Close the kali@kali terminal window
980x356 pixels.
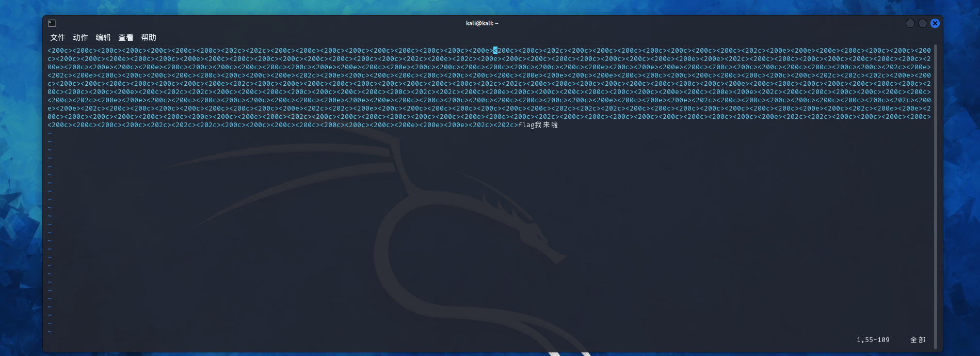(x=935, y=23)
